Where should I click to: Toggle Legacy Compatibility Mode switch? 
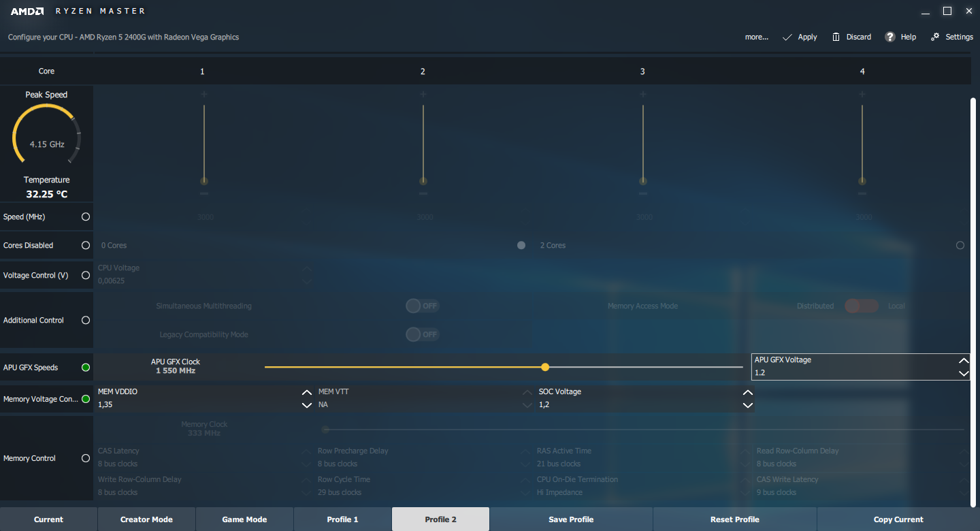click(x=422, y=334)
